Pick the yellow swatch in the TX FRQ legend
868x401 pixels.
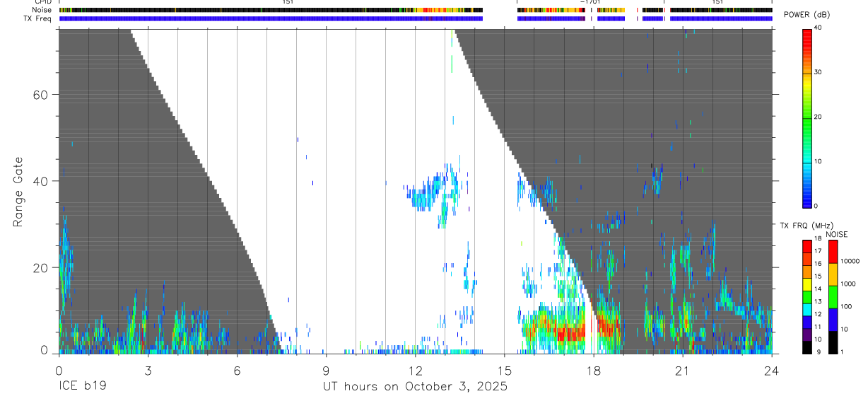pyautogui.click(x=807, y=283)
